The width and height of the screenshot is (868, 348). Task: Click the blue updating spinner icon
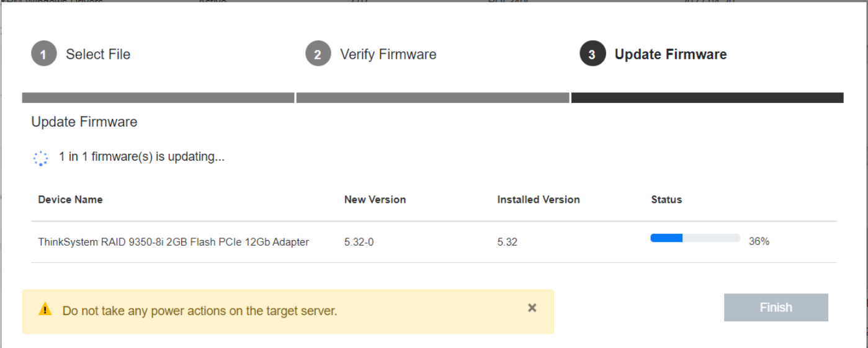coord(40,158)
